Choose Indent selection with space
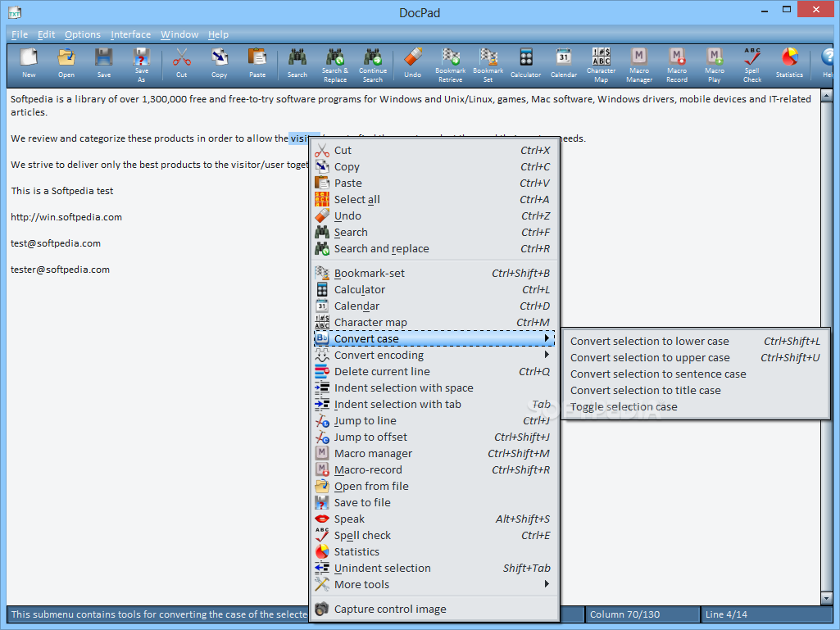840x630 pixels. tap(434, 388)
